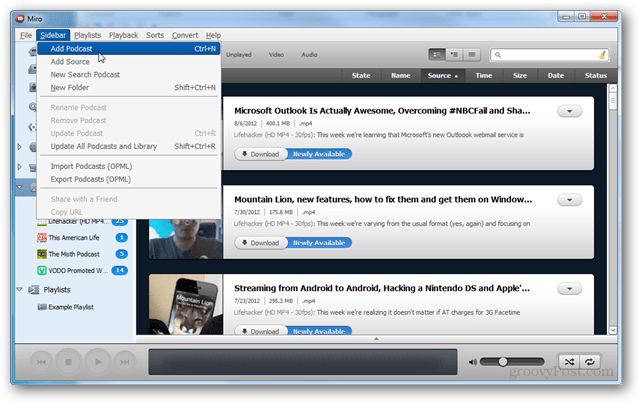
Task: Click the magnifier search icon
Action: [x=498, y=55]
